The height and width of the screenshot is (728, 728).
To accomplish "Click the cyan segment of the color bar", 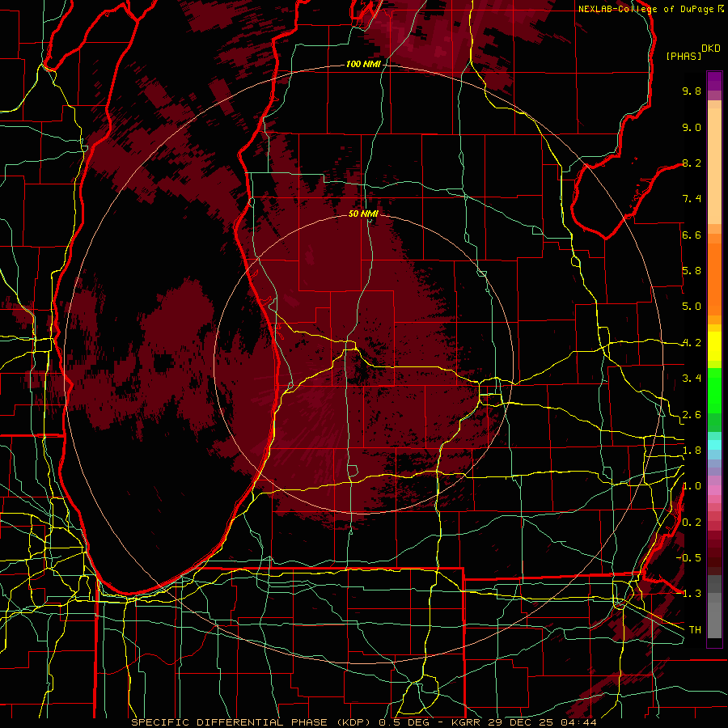I will point(714,445).
